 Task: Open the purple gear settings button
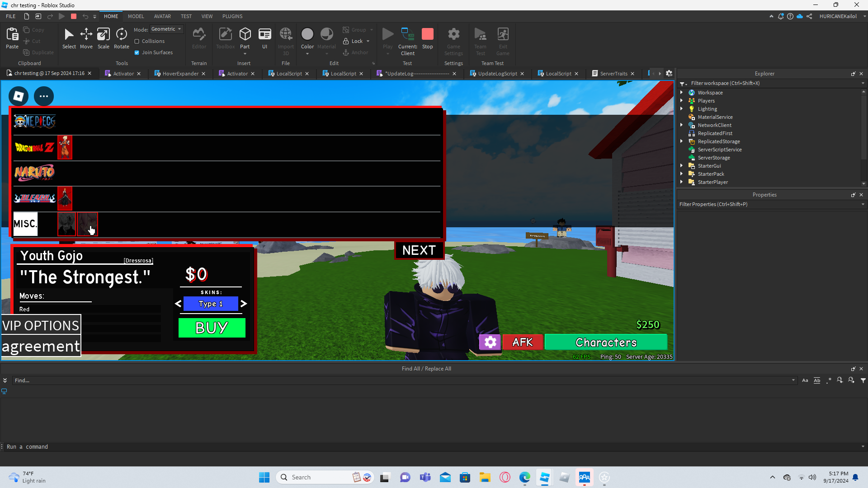point(490,342)
